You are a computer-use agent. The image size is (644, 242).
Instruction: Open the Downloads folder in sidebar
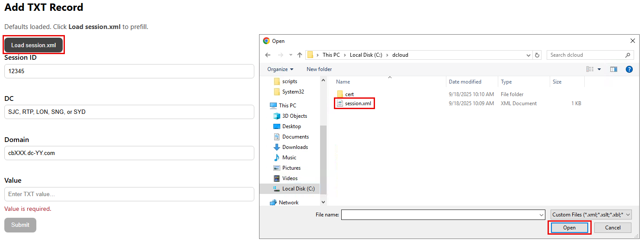pyautogui.click(x=295, y=147)
